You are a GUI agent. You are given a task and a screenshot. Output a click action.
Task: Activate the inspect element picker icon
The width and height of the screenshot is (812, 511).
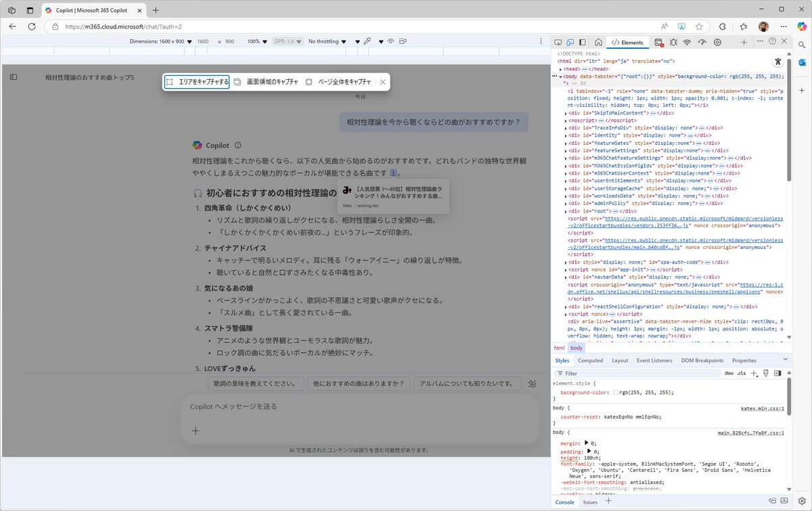point(559,42)
